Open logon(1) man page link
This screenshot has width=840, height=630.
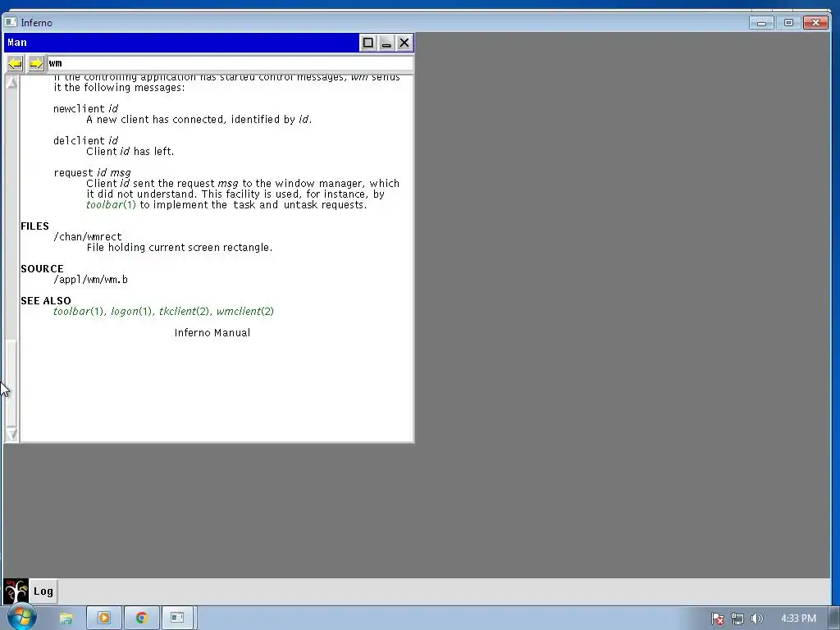pyautogui.click(x=132, y=311)
